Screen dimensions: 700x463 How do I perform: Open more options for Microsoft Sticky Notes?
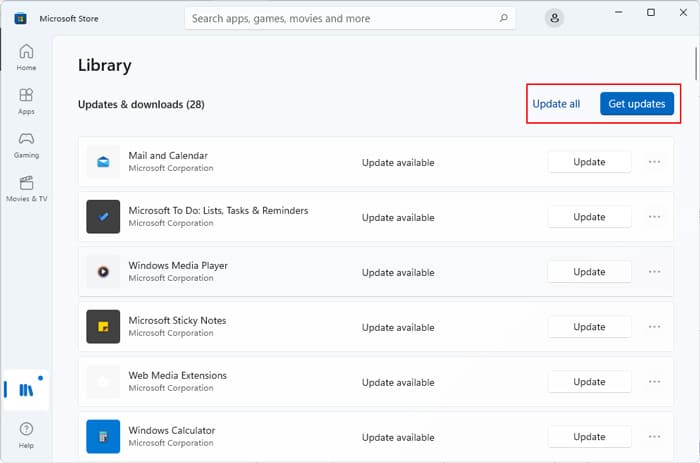coord(654,326)
